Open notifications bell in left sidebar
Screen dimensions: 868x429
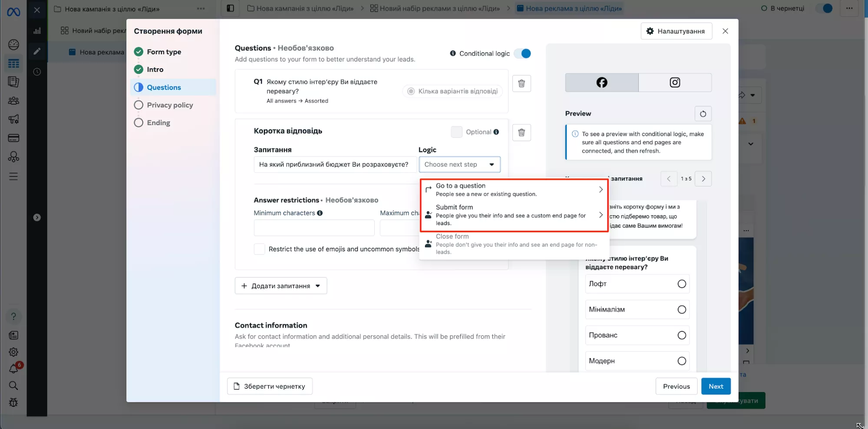click(13, 369)
